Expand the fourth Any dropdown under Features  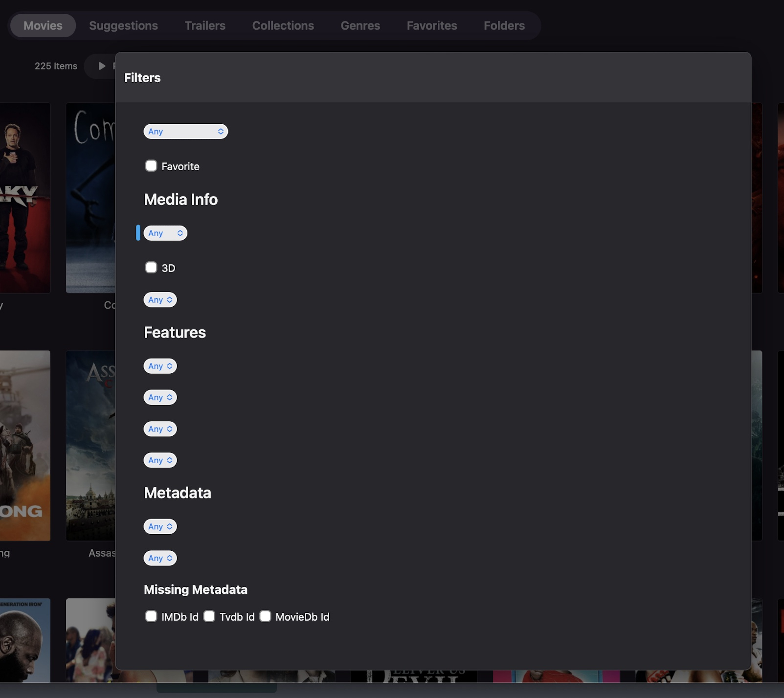[x=160, y=460]
